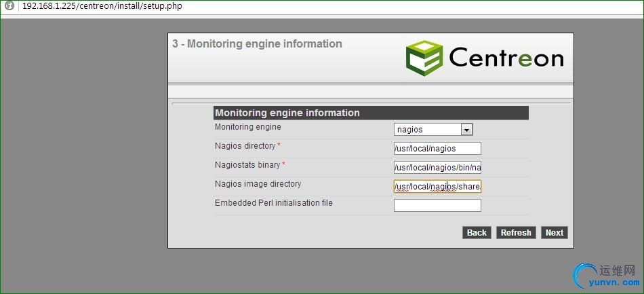Click the site info icon in address bar

click(x=9, y=6)
